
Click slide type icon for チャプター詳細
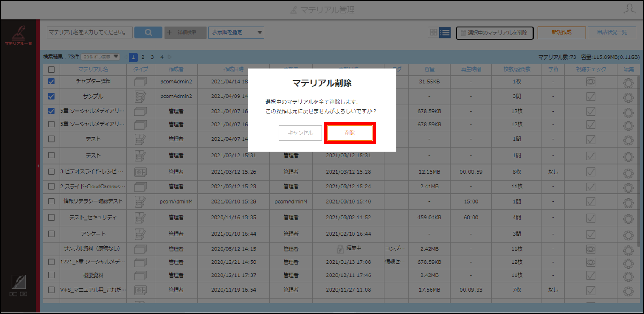(140, 82)
